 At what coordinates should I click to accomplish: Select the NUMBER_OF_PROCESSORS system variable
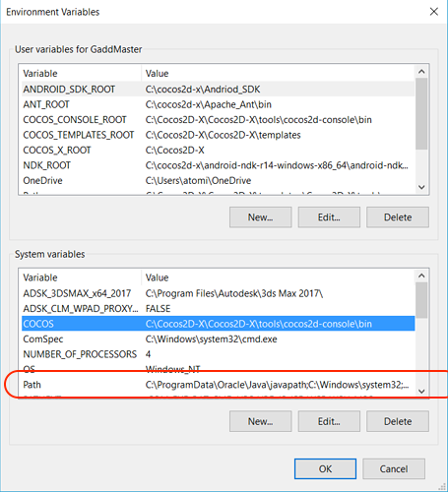click(x=218, y=354)
